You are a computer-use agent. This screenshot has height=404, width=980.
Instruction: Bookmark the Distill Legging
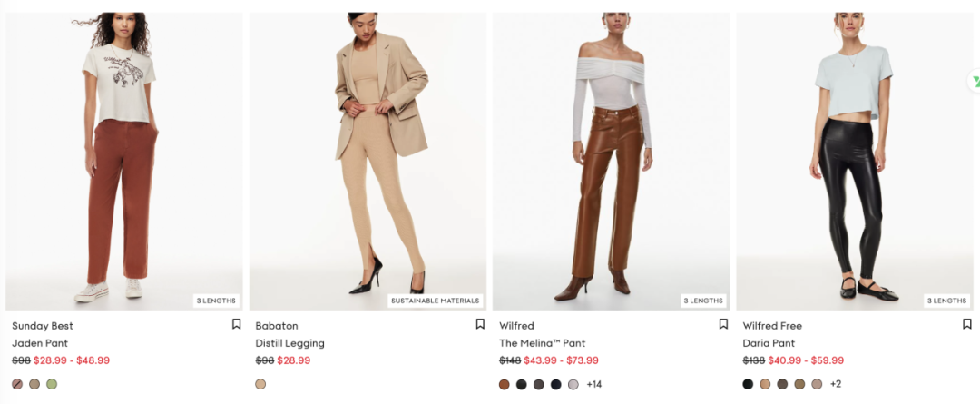tap(480, 324)
